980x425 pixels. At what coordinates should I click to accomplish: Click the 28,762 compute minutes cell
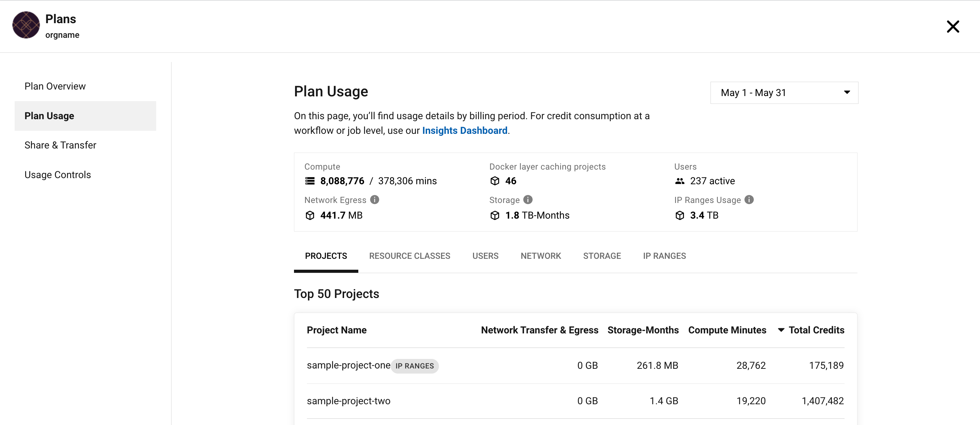(x=751, y=366)
